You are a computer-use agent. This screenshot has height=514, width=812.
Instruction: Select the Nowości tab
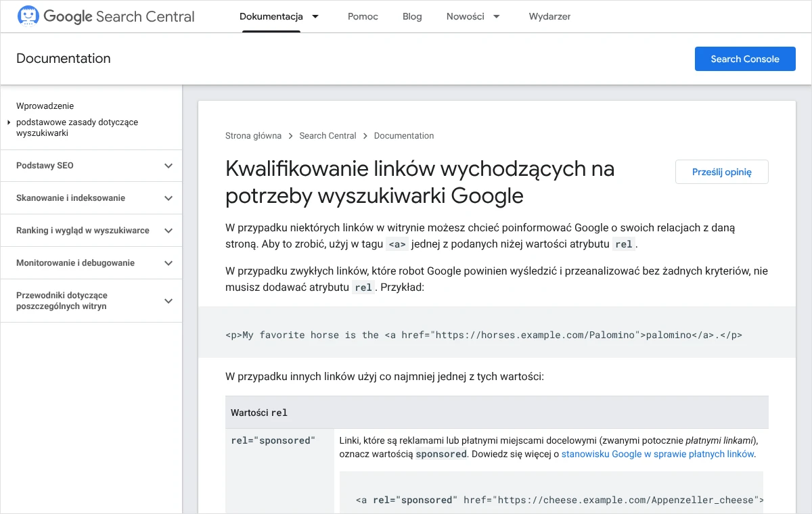[x=466, y=16]
